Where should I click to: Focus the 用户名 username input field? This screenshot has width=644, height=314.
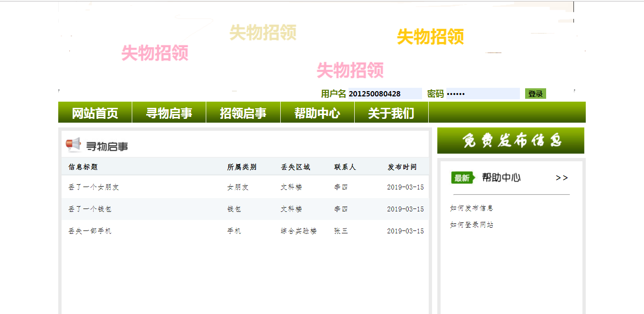[384, 94]
